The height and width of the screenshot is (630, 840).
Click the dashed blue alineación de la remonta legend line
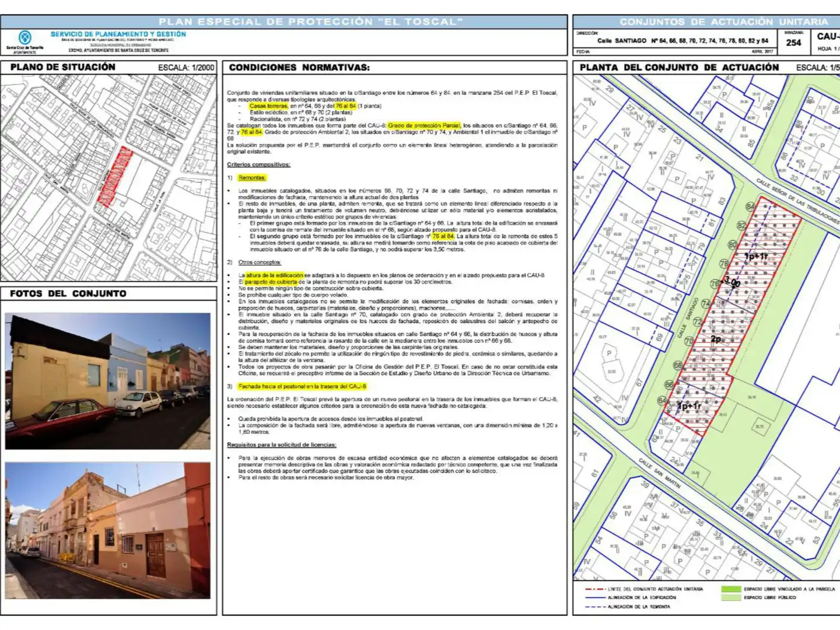coord(594,607)
